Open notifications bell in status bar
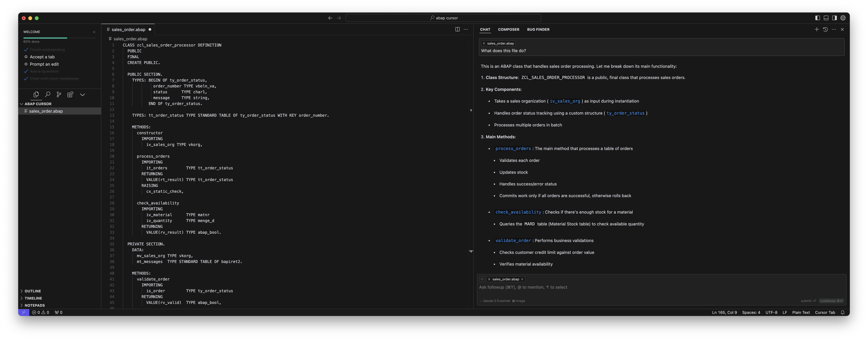868x340 pixels. (x=842, y=312)
